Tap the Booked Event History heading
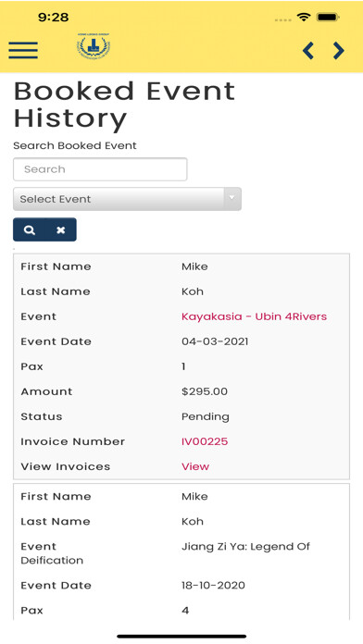Screen dimensions: 363x644 point(125,105)
